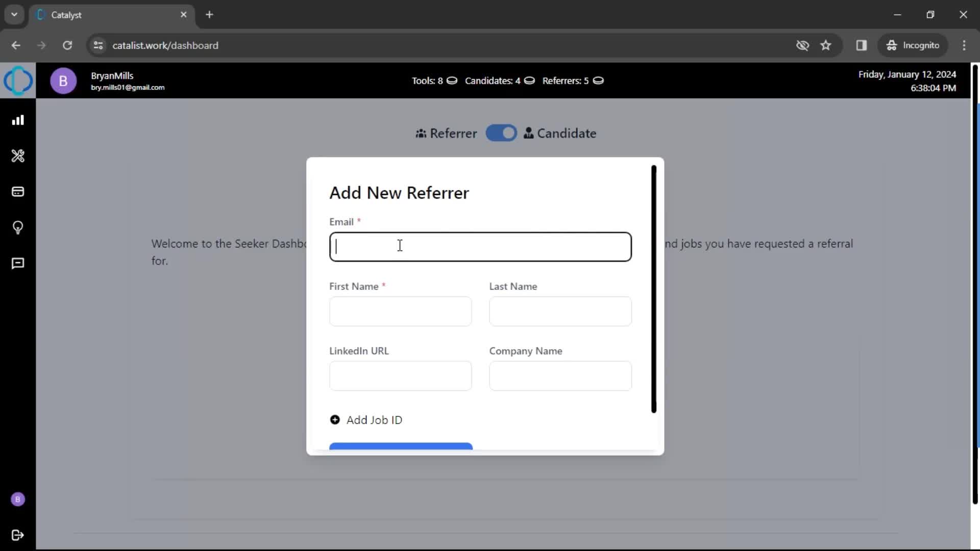
Task: Click the Catalyst logo icon top-left
Action: coord(18,80)
